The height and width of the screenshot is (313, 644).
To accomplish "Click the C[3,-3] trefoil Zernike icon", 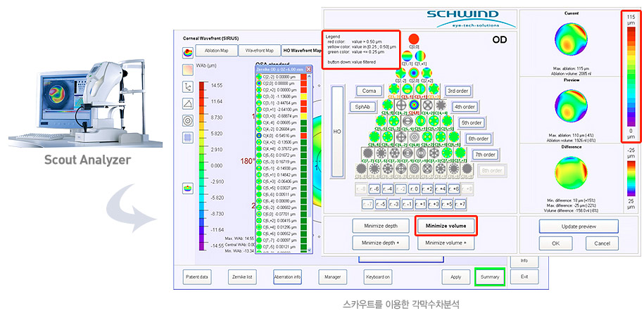I will tap(394, 89).
